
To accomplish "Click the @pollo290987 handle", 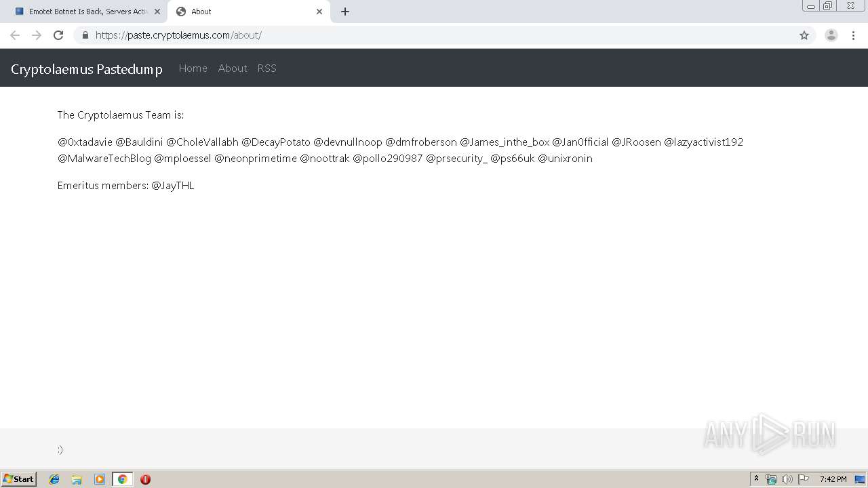I will tap(388, 158).
